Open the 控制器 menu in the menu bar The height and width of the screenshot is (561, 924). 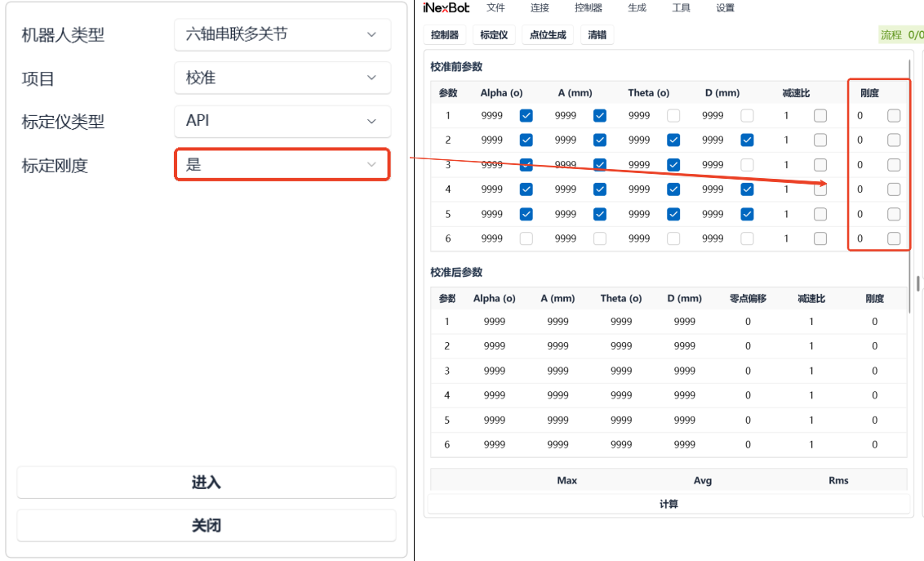[588, 7]
